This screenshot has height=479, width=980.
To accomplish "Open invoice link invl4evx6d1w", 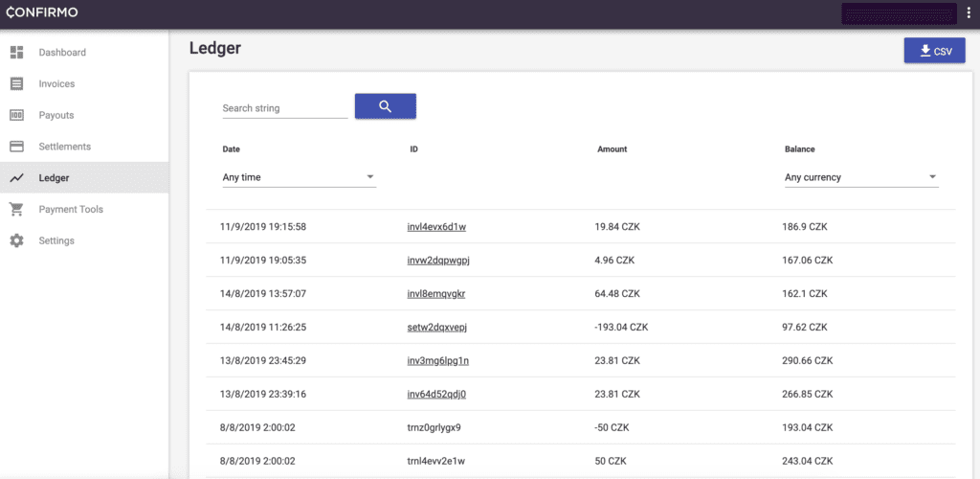I will tap(436, 227).
